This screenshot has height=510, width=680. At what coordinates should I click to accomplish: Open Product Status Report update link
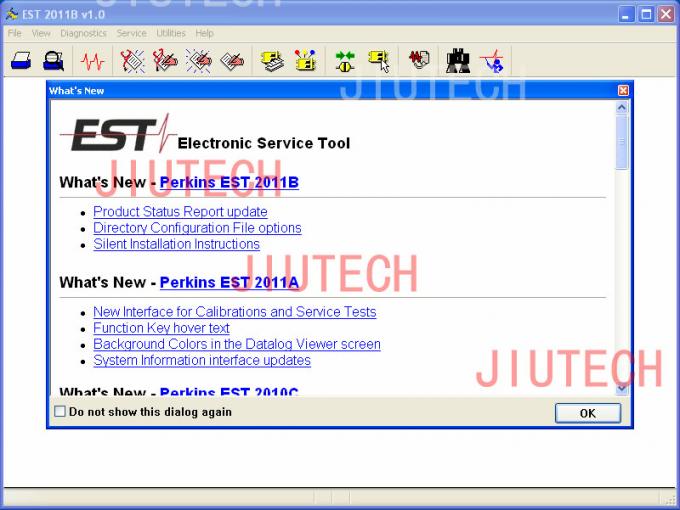(180, 212)
